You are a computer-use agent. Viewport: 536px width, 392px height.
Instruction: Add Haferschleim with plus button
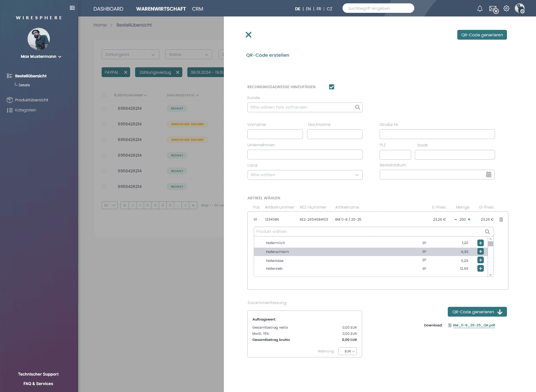(x=480, y=252)
